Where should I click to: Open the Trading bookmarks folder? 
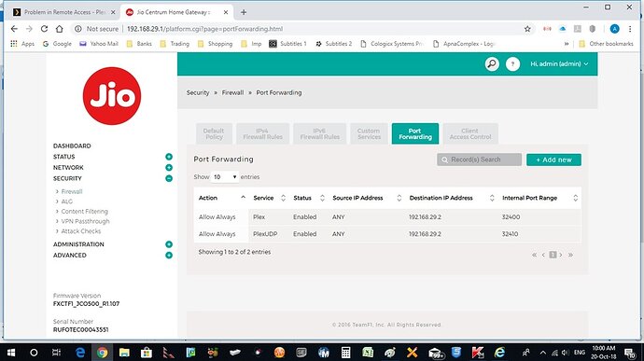[175, 44]
